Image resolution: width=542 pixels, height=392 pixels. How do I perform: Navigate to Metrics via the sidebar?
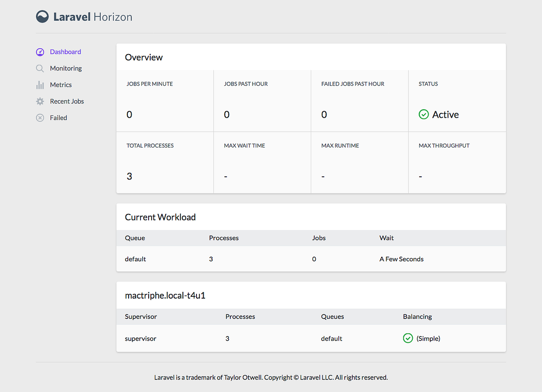(61, 85)
